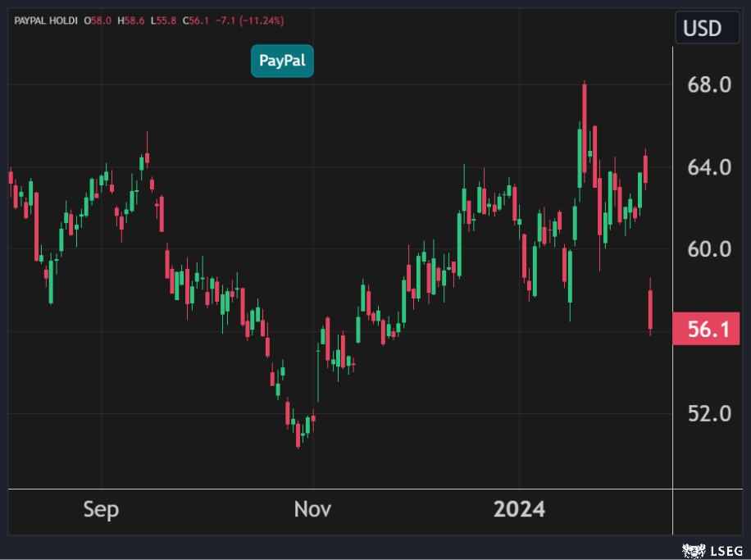Click the open value O58.0 in header
The image size is (751, 560).
tap(98, 20)
